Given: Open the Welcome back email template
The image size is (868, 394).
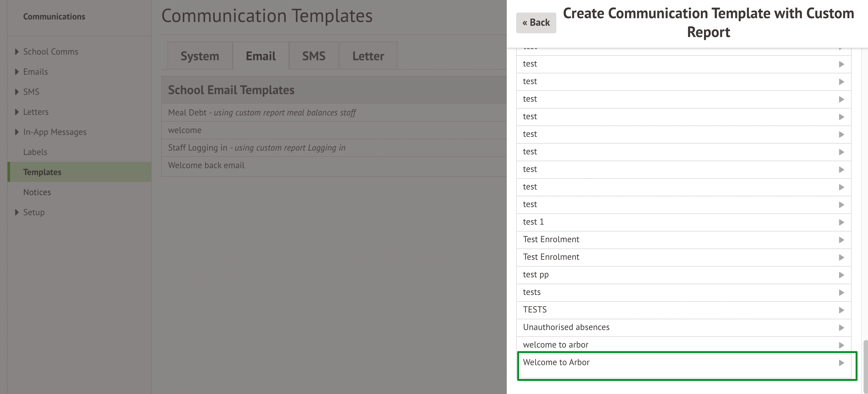Looking at the screenshot, I should coord(206,166).
